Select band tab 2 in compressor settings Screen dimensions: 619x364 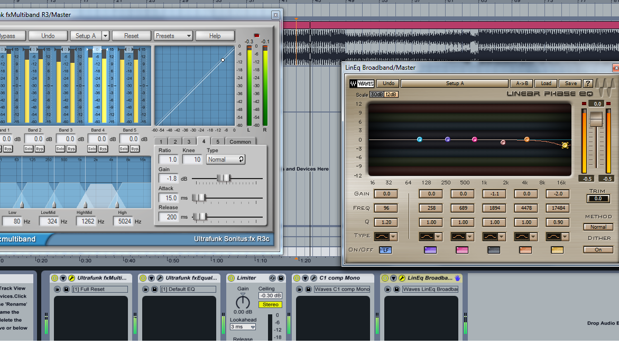(175, 142)
